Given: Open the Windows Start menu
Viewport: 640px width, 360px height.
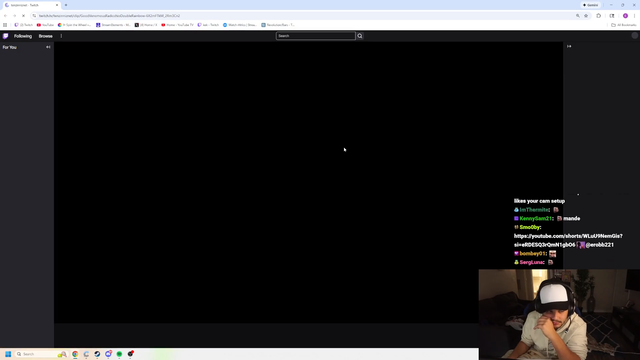Looking at the screenshot, I should 8,354.
